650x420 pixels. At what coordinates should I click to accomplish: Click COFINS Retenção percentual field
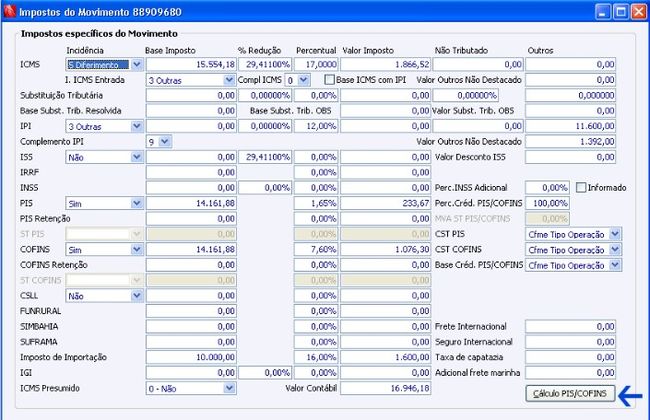coord(316,265)
